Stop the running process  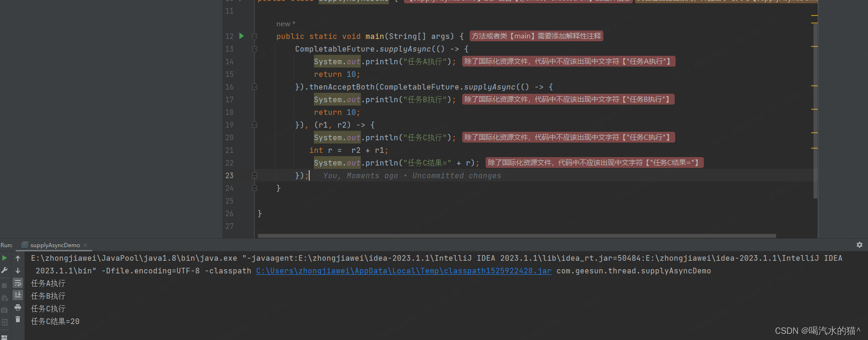(x=5, y=285)
